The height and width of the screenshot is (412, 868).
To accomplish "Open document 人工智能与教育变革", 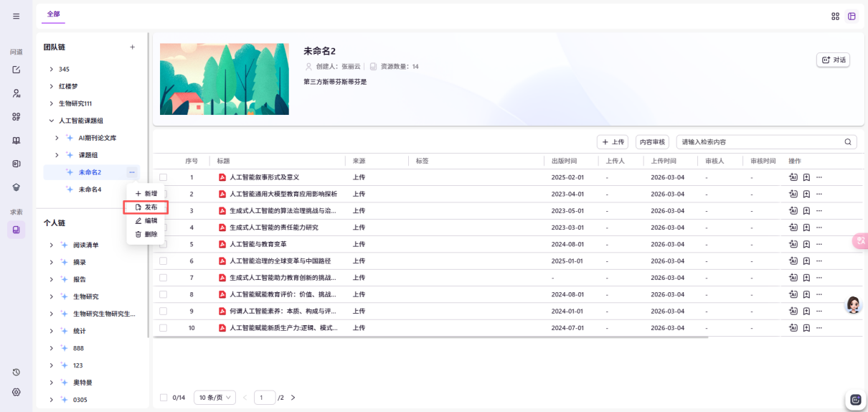I will tap(258, 244).
